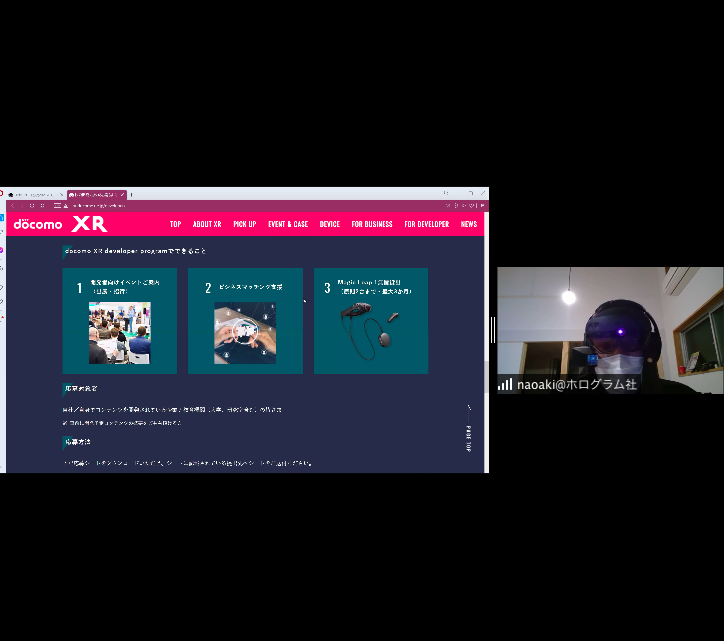Open a new browser tab with plus button
Viewport: 724px width, 641px height.
132,194
